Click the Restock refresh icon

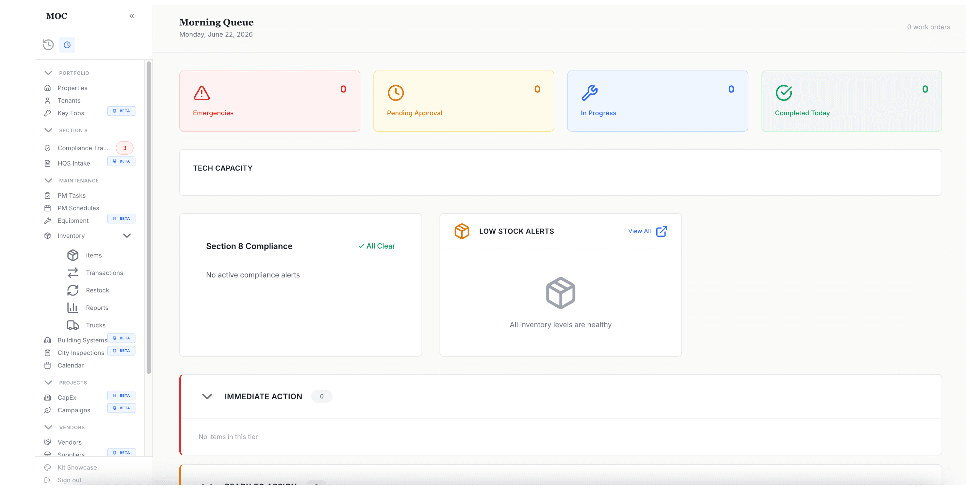point(73,290)
